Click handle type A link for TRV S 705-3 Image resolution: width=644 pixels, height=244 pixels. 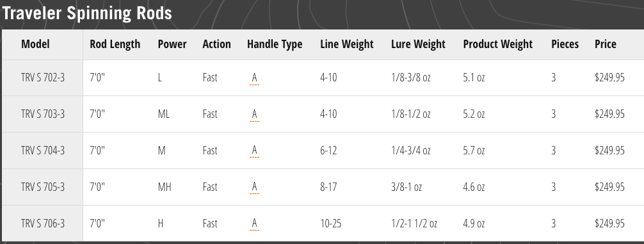(x=254, y=187)
